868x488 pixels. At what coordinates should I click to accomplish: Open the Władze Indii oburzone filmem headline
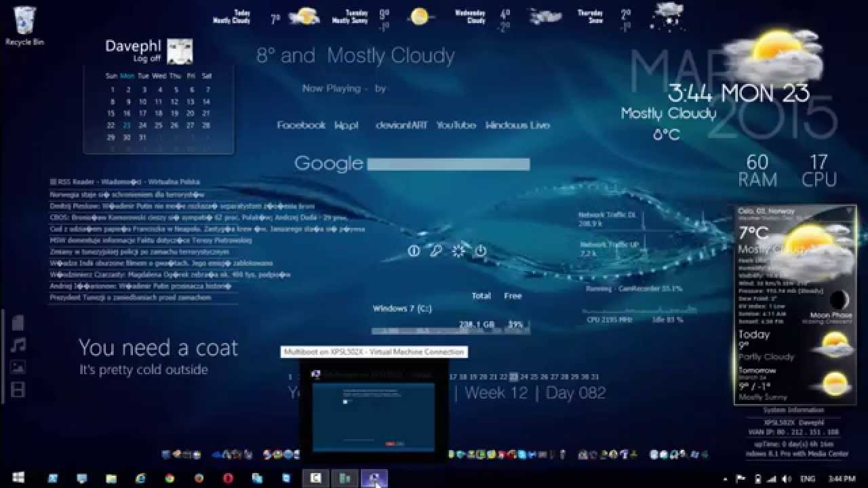tap(161, 263)
